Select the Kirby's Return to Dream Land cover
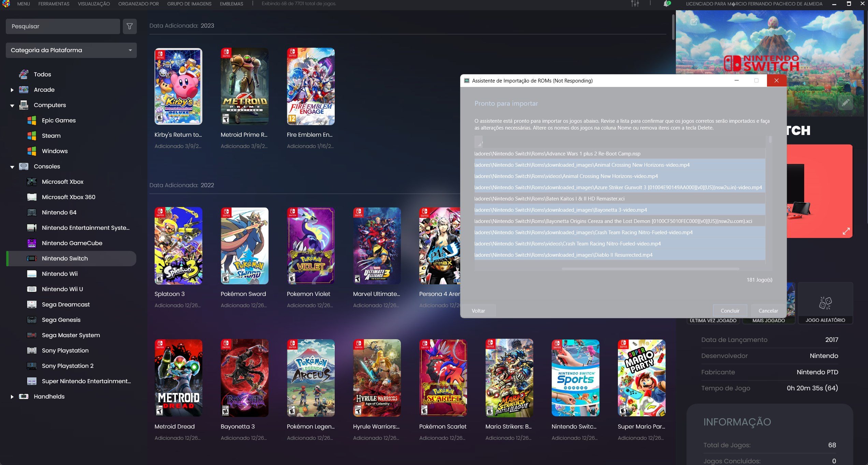Image resolution: width=868 pixels, height=465 pixels. point(178,86)
